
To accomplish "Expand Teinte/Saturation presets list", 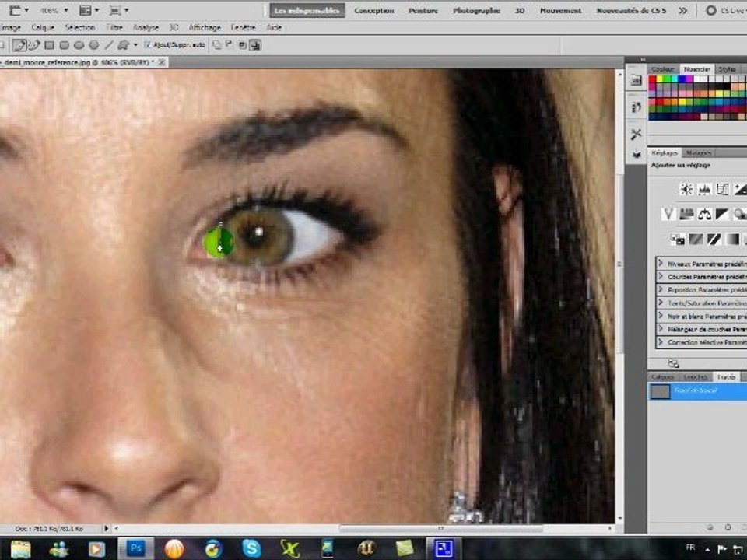I will [x=661, y=303].
